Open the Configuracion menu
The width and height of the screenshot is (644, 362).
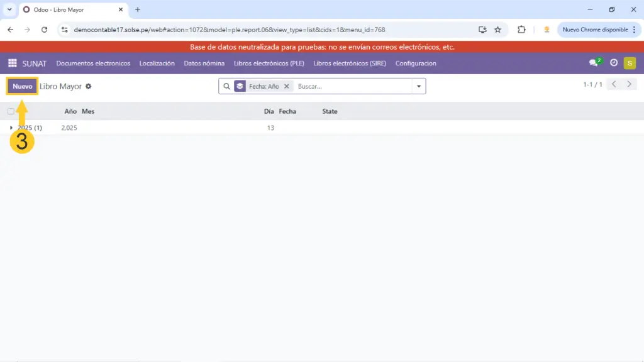click(x=416, y=63)
